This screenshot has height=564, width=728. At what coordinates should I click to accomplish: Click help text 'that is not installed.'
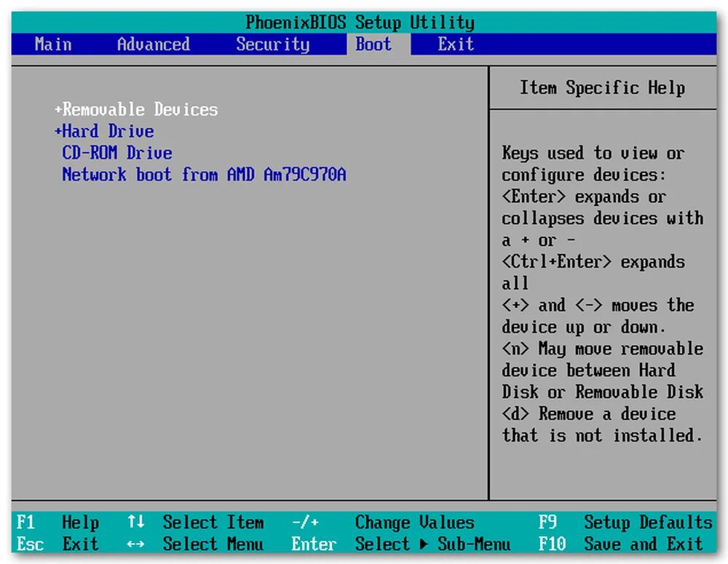point(602,435)
